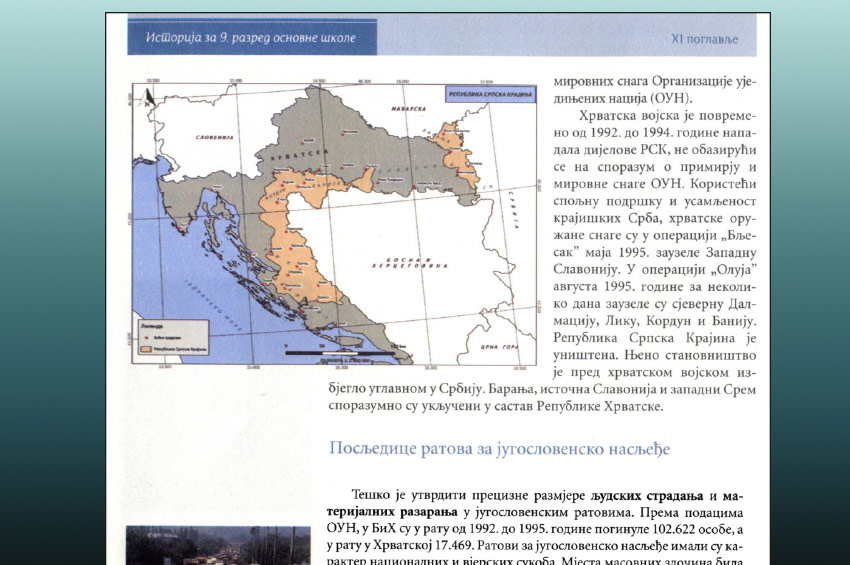Click the words 'мировних снага Организације'
Screen dimensions: 850x565
[x=643, y=81]
